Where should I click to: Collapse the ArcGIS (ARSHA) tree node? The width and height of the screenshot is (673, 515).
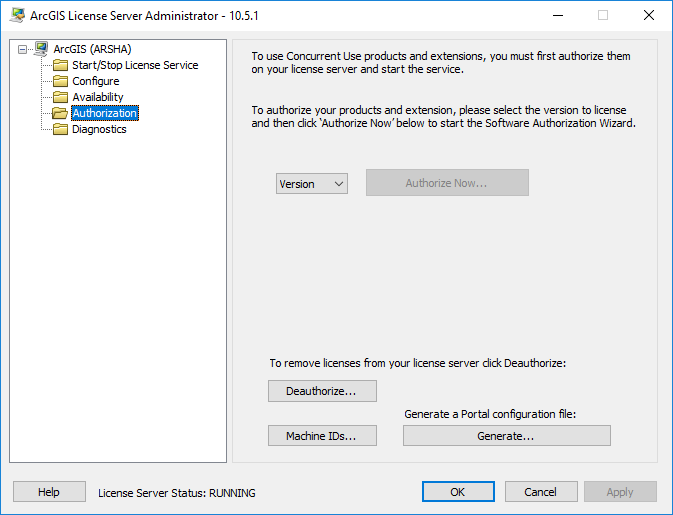pyautogui.click(x=22, y=50)
